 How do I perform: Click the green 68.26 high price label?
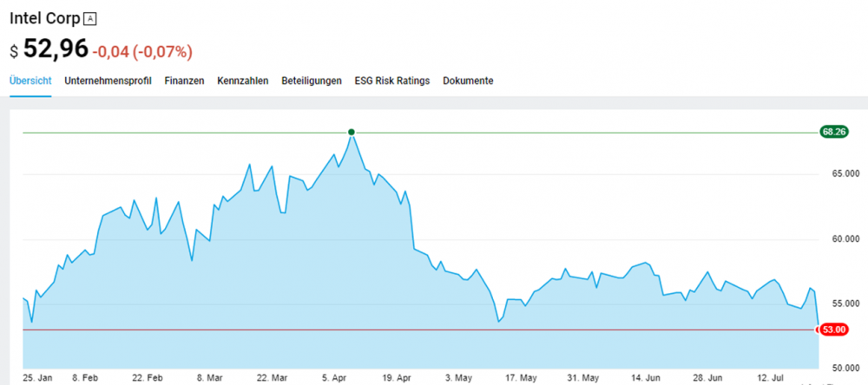[833, 132]
